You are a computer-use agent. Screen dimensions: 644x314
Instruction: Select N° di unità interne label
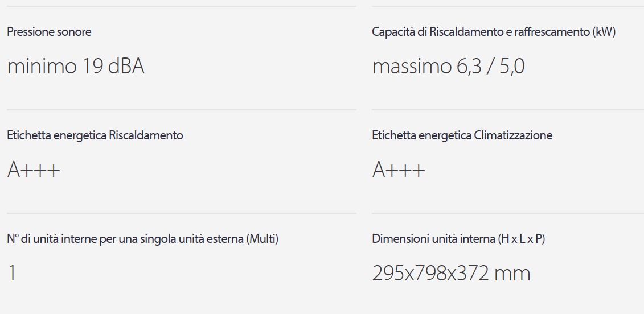[x=142, y=239]
